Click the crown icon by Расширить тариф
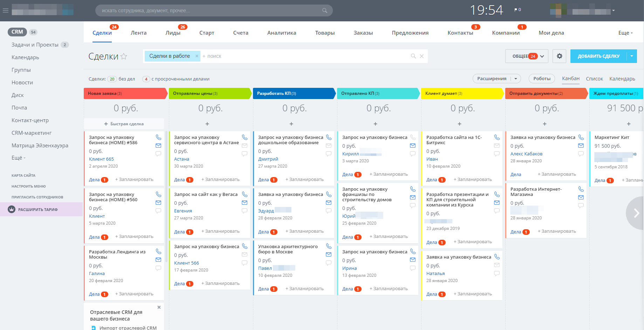 [x=12, y=209]
